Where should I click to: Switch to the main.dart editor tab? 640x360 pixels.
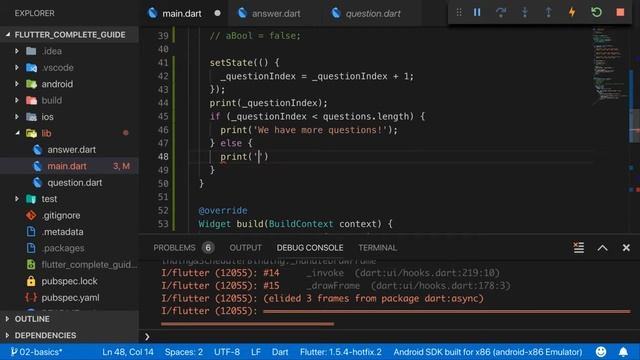pos(182,13)
